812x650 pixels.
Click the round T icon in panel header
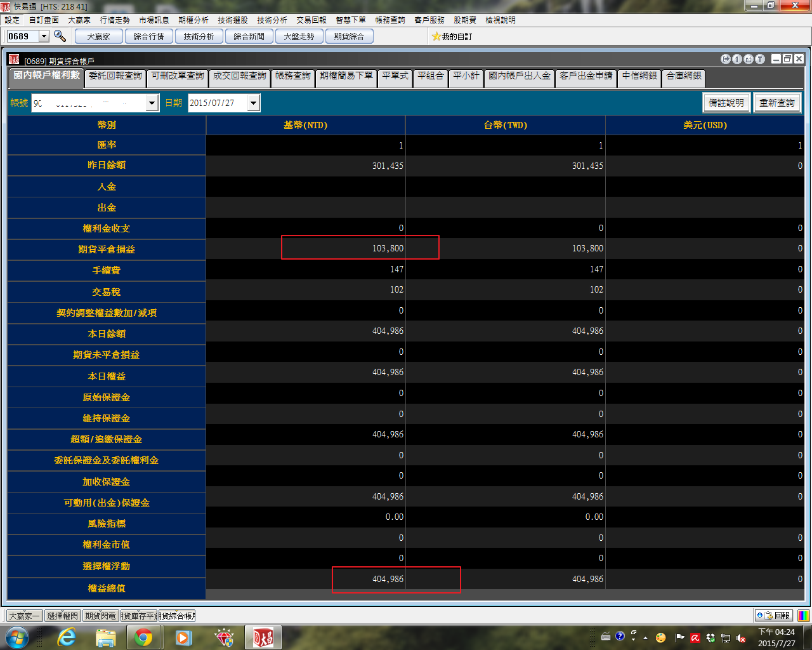(x=760, y=59)
